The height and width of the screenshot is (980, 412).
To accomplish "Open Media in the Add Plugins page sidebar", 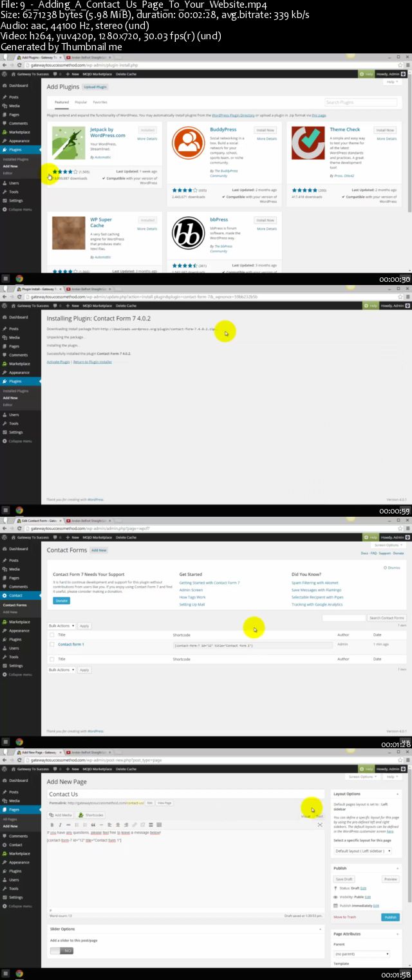I will point(14,106).
